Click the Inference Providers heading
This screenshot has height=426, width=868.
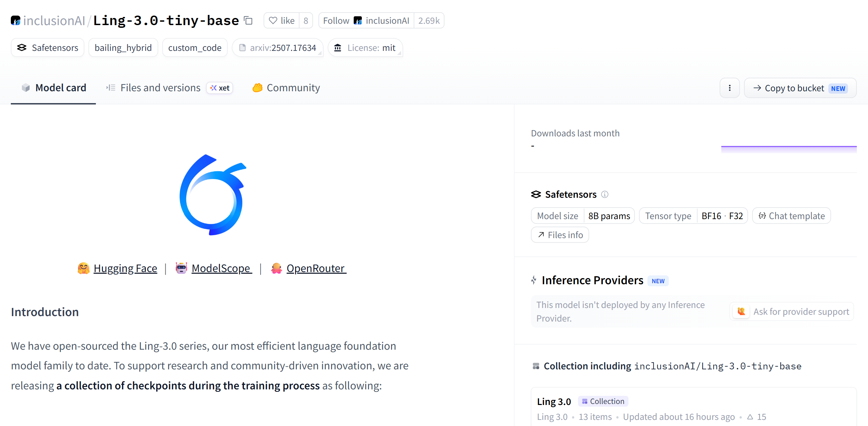click(593, 280)
